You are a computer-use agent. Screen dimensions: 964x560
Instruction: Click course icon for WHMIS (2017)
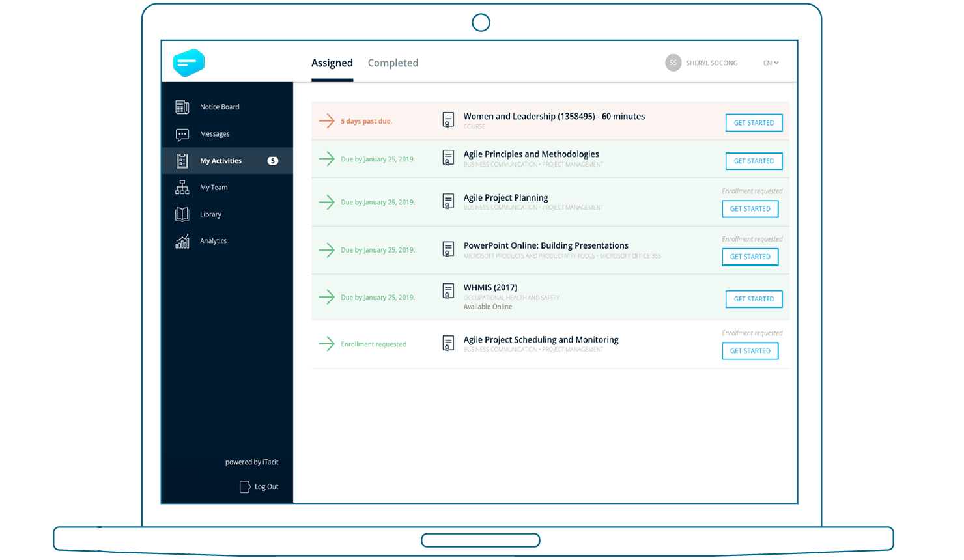coord(448,290)
